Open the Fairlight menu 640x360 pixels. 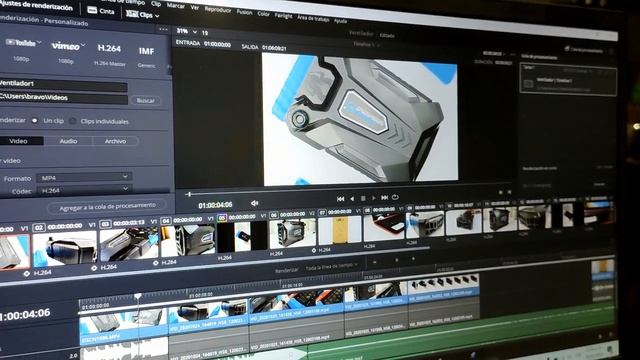click(x=283, y=16)
